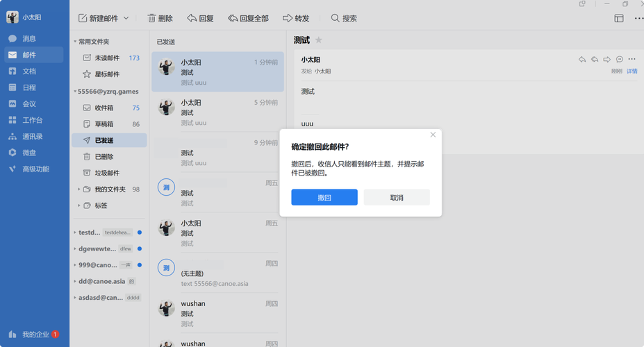Open 我的企业 at sidebar bottom
The width and height of the screenshot is (644, 347).
click(33, 335)
